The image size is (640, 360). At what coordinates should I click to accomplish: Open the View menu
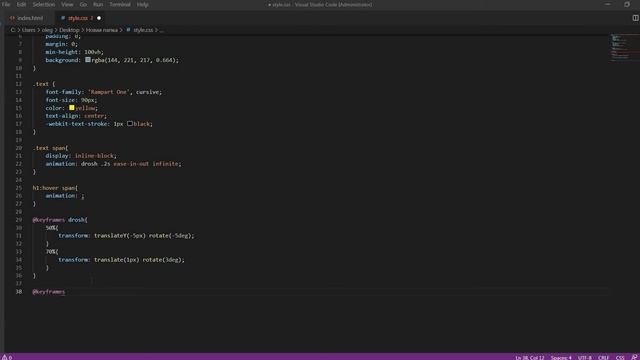(x=67, y=4)
